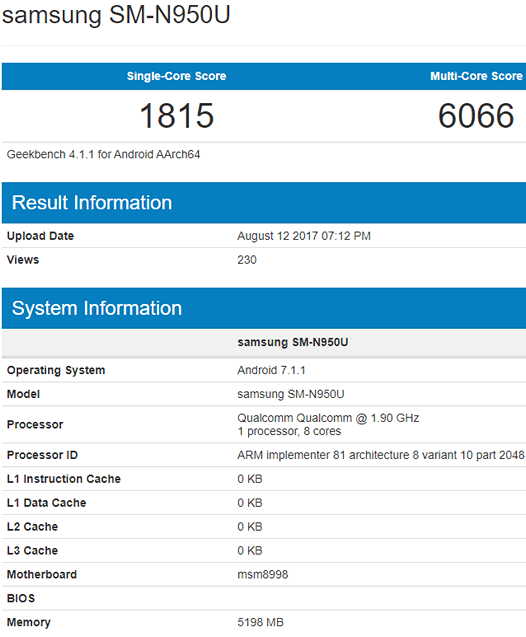Click the bold samsung SM-N950U table header
Viewport: 526px width, 637px height.
[293, 342]
